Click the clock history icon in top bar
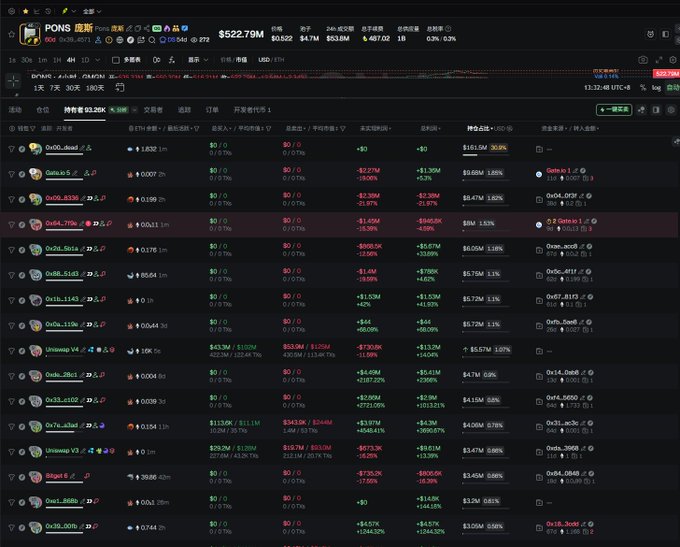 [x=48, y=11]
